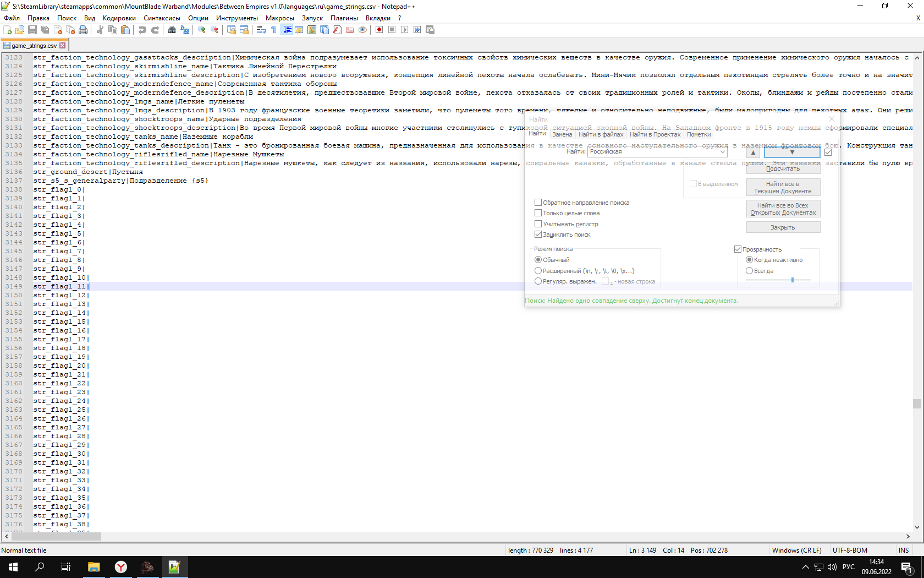Open Find via the binoculars icon
The width and height of the screenshot is (924, 578).
pyautogui.click(x=172, y=30)
